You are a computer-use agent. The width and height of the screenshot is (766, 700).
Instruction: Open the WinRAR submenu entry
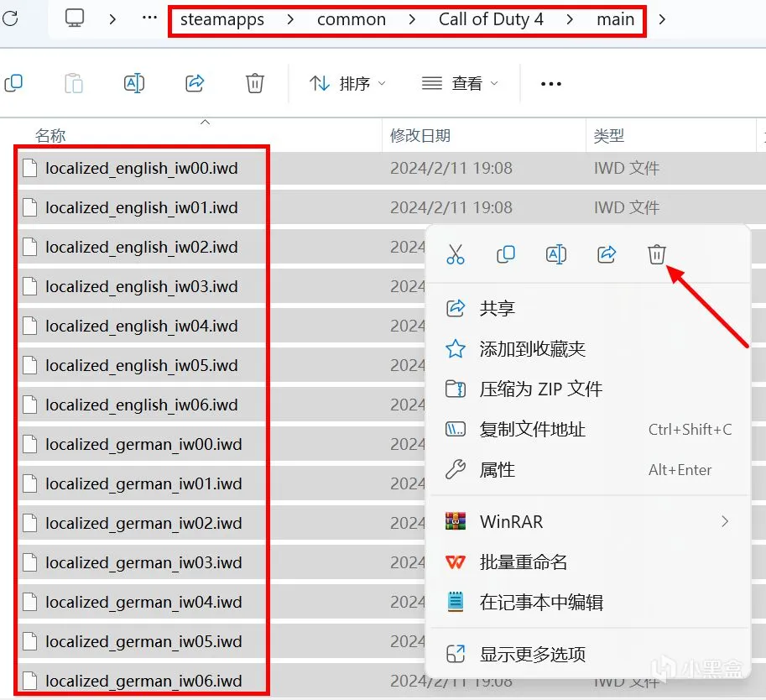click(590, 521)
